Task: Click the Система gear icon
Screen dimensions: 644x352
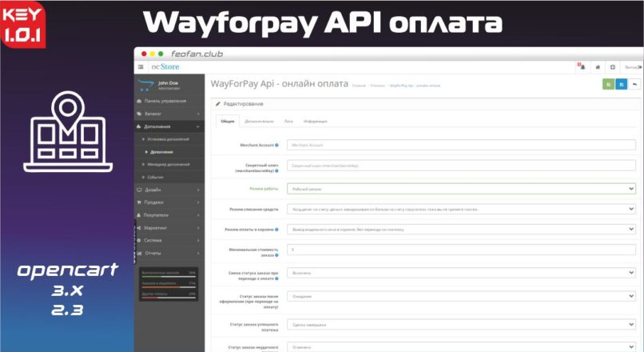Action: click(139, 240)
